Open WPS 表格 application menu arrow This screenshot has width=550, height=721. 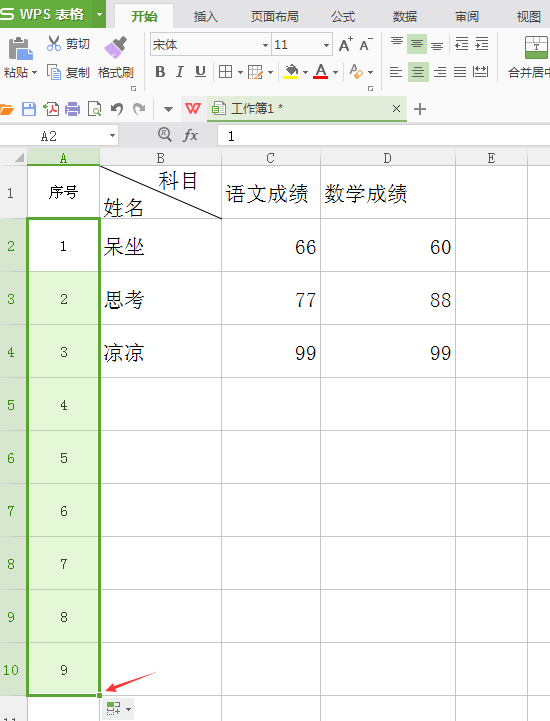[x=99, y=14]
